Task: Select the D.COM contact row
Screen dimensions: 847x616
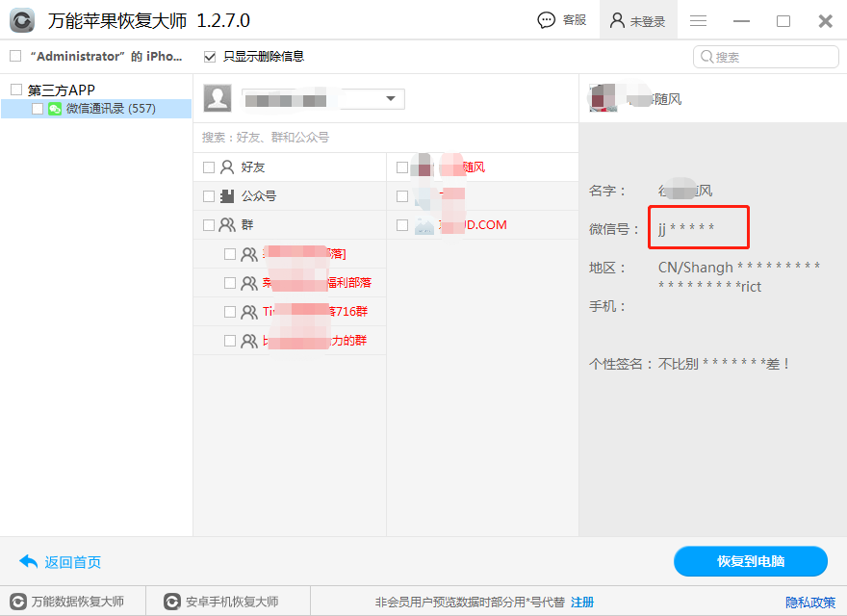Action: (x=482, y=225)
